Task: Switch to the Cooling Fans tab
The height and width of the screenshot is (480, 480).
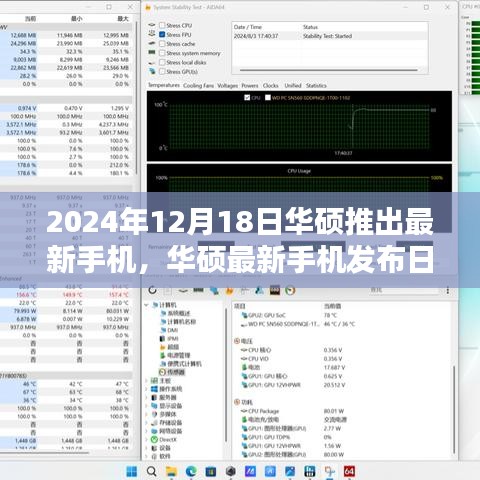Action: (x=198, y=86)
